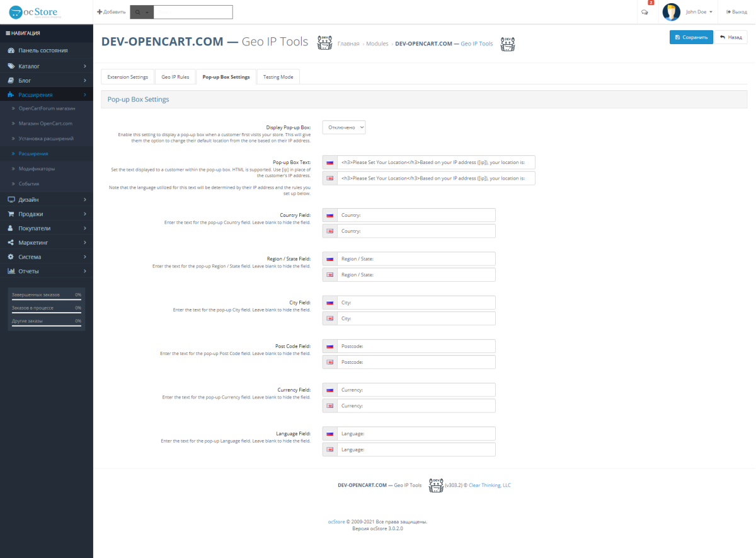Screen dimensions: 756x558
Task: Edit the Russian City field
Action: (416, 303)
